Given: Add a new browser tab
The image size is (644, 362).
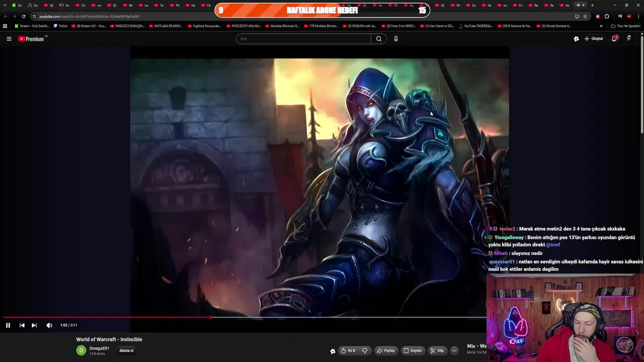Looking at the screenshot, I should 592,5.
